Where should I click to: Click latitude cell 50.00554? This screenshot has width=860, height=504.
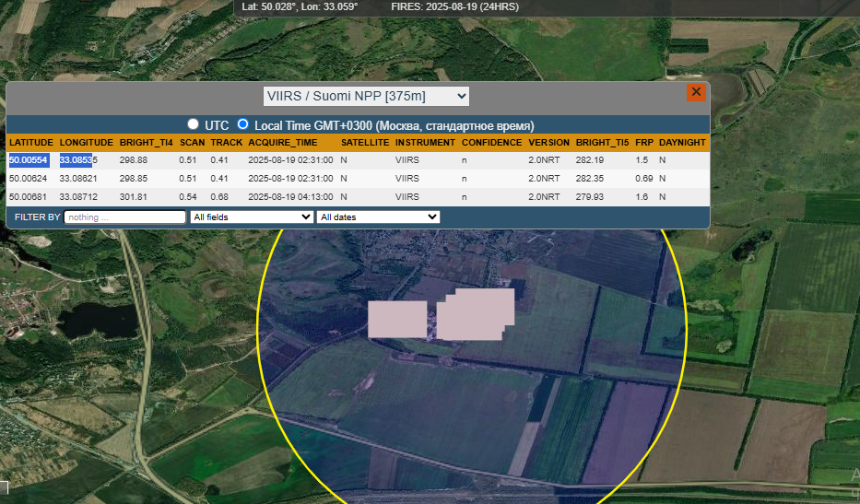pyautogui.click(x=29, y=160)
